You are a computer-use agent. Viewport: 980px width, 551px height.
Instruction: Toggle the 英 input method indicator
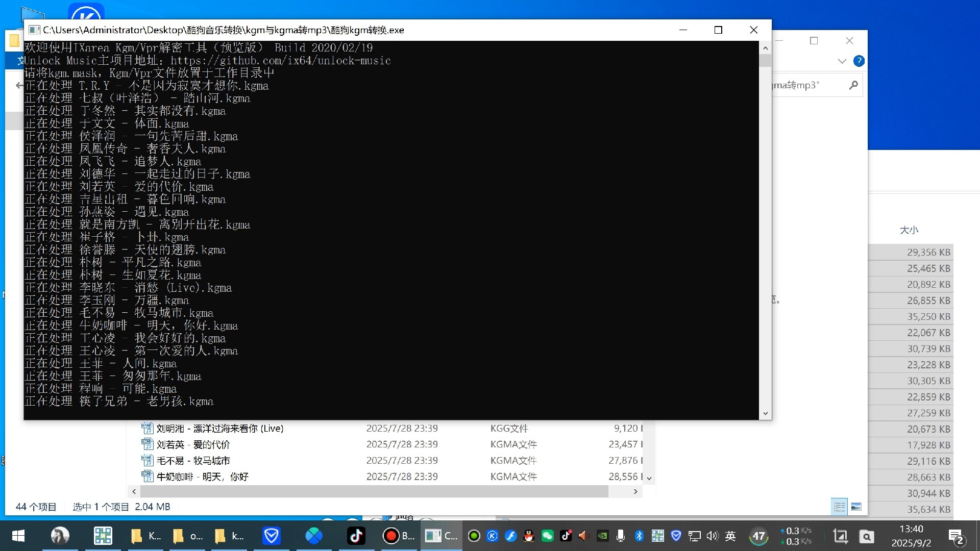point(731,536)
